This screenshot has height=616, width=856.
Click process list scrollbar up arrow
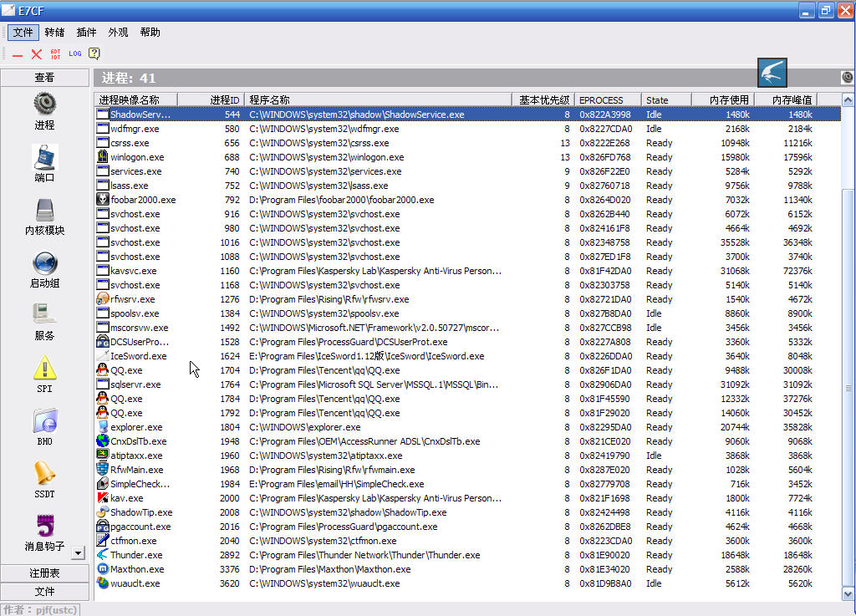click(x=848, y=99)
